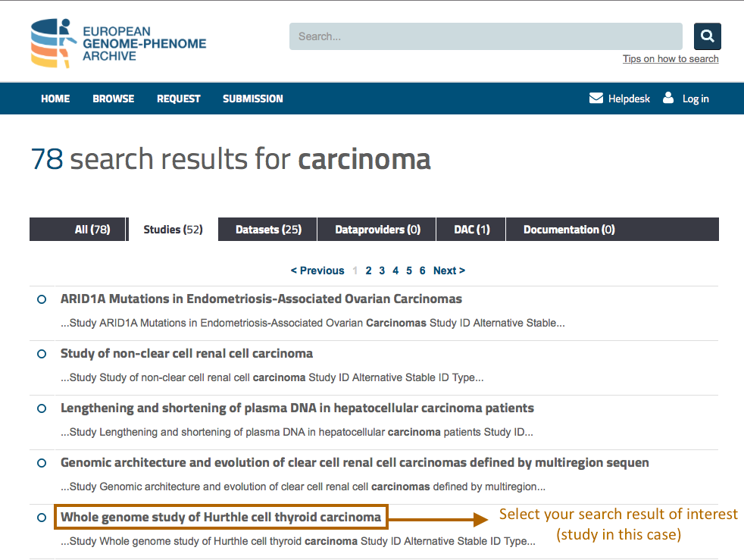The height and width of the screenshot is (560, 744).
Task: Switch to the Datasets (25) tab
Action: pyautogui.click(x=268, y=230)
